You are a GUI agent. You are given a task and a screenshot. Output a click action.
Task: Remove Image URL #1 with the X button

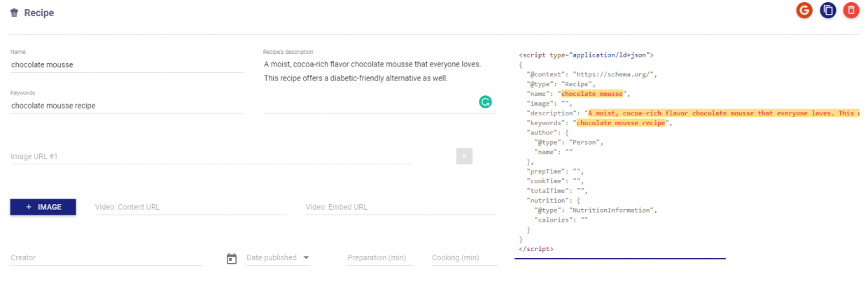tap(464, 156)
